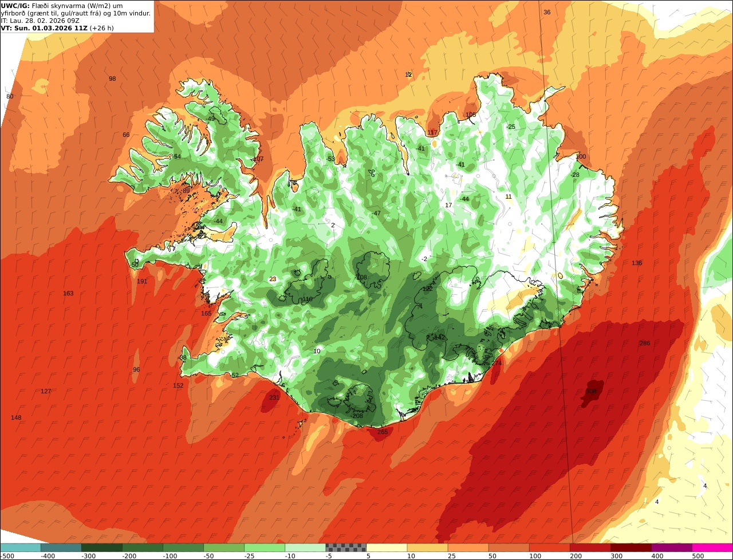Click the map value "-2" in central Iceland

pyautogui.click(x=424, y=259)
